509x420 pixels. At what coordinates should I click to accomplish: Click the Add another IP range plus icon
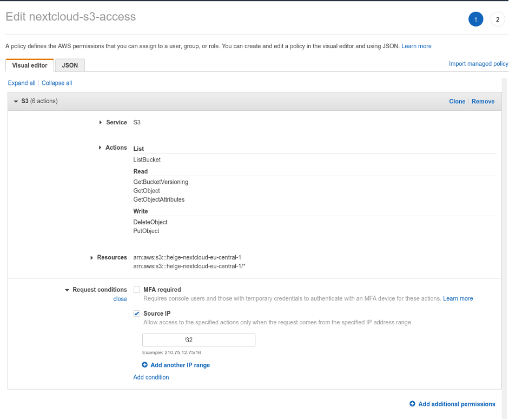click(x=144, y=365)
